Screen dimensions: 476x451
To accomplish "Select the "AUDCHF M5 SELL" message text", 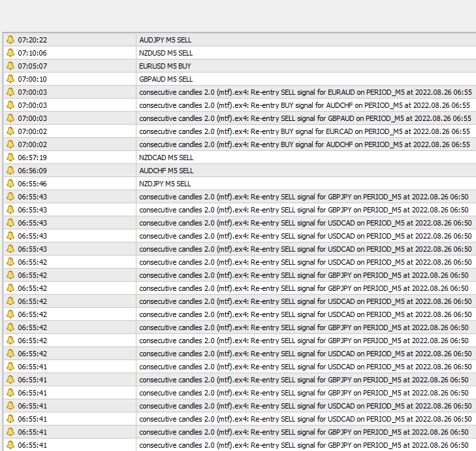I will click(166, 171).
